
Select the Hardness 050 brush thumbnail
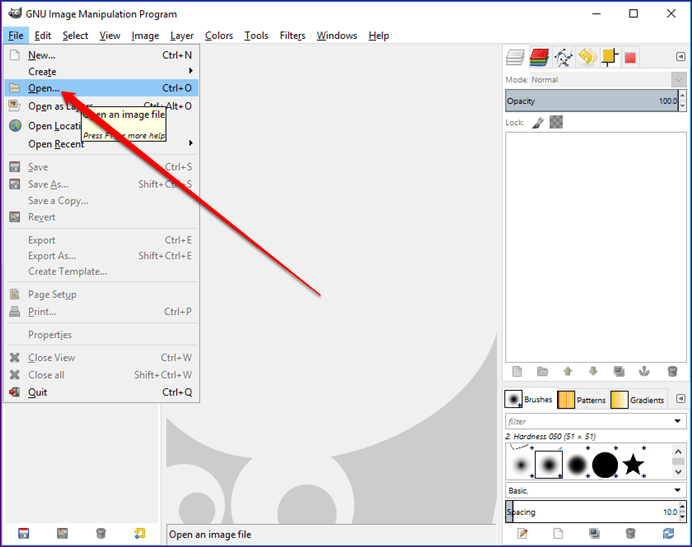[x=549, y=464]
